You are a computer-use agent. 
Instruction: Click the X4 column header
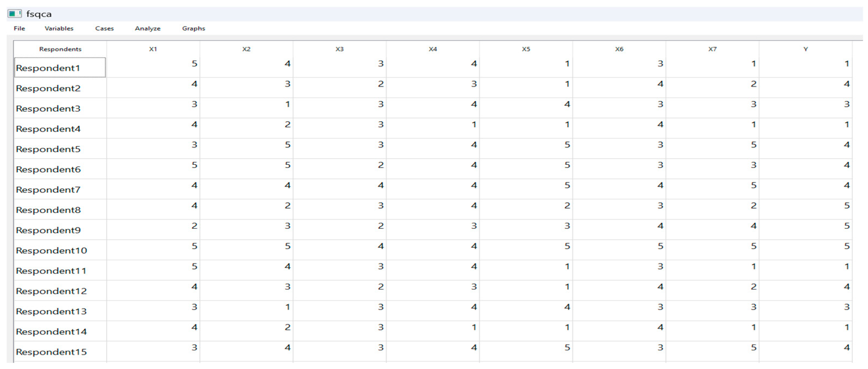[x=433, y=49]
